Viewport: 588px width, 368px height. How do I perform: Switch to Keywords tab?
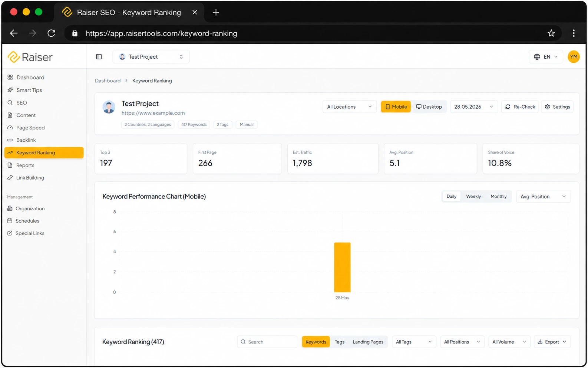click(316, 342)
